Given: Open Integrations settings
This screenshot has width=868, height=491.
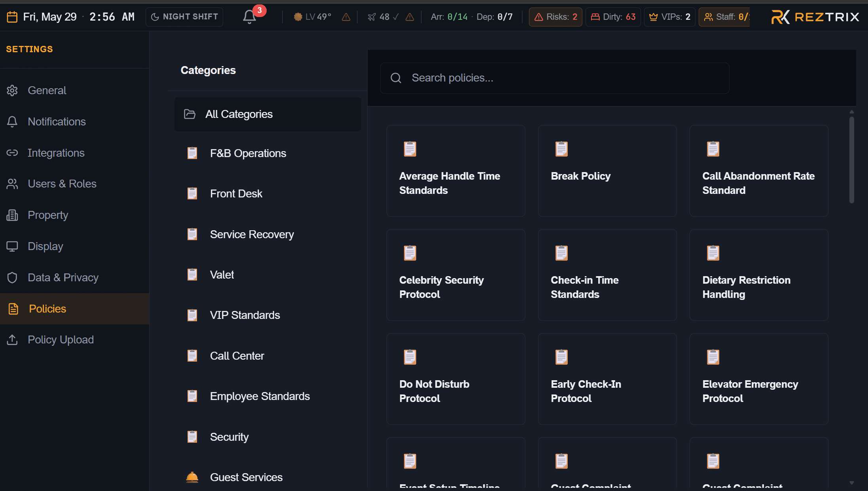Looking at the screenshot, I should [x=75, y=153].
